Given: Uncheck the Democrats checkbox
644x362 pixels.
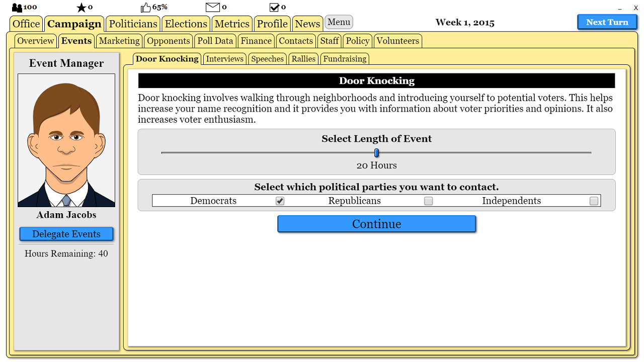Looking at the screenshot, I should click(280, 201).
